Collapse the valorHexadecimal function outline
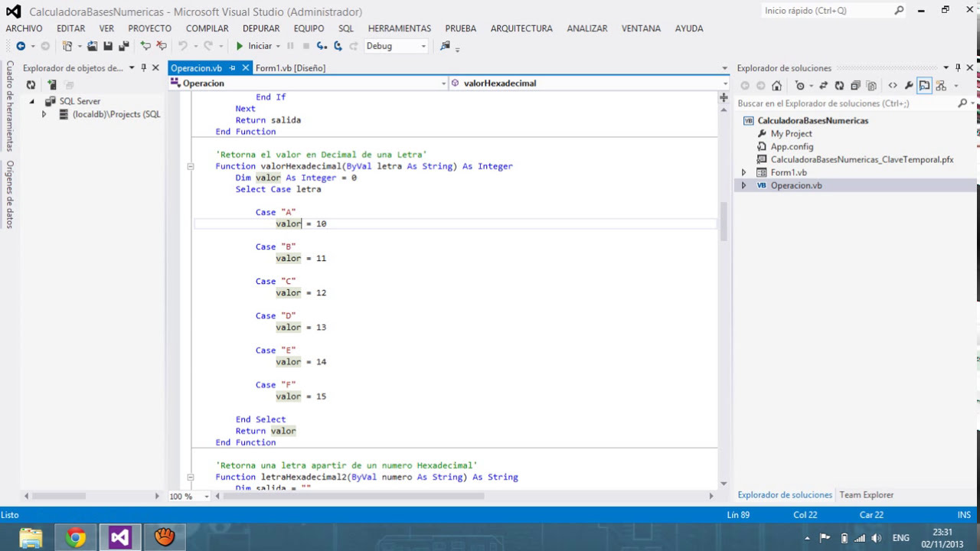This screenshot has width=980, height=551. [191, 166]
